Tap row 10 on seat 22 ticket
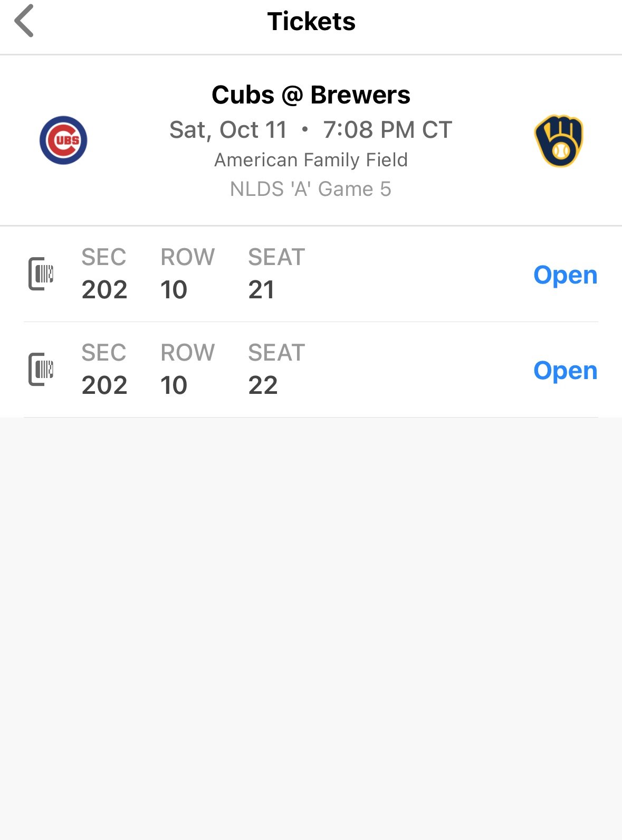 [x=174, y=385]
